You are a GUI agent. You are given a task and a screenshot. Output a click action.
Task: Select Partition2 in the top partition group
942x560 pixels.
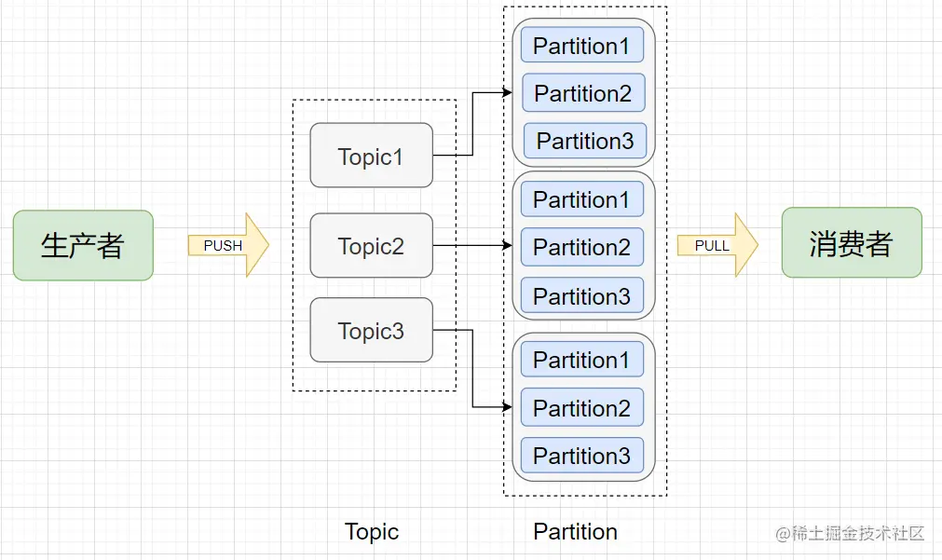583,93
